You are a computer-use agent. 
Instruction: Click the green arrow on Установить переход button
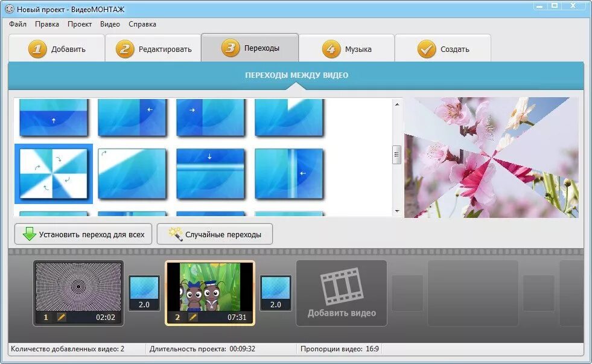29,234
